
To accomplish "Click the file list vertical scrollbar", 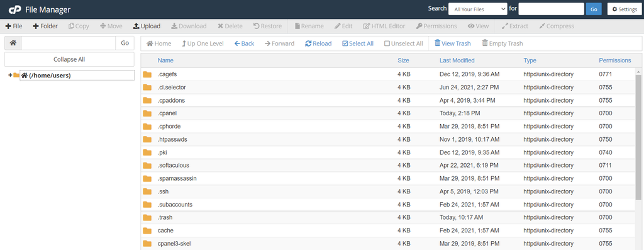I will (x=638, y=162).
